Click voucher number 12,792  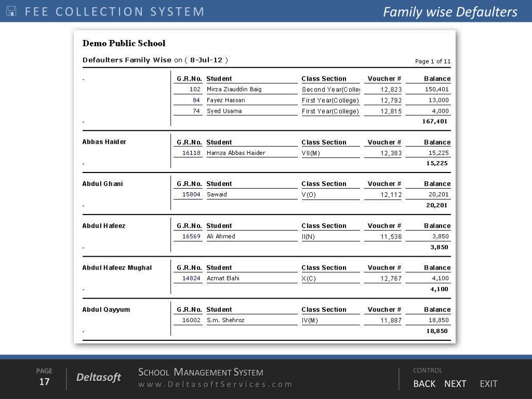click(x=391, y=100)
